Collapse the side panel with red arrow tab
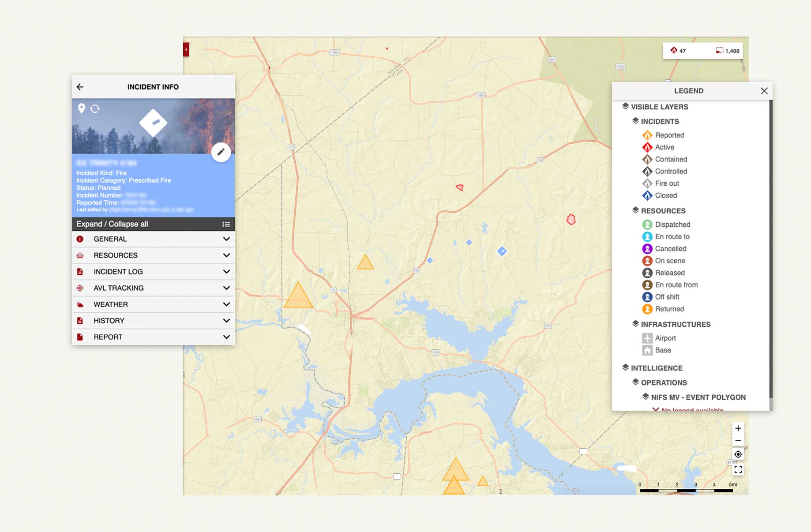The height and width of the screenshot is (532, 811). (x=186, y=49)
